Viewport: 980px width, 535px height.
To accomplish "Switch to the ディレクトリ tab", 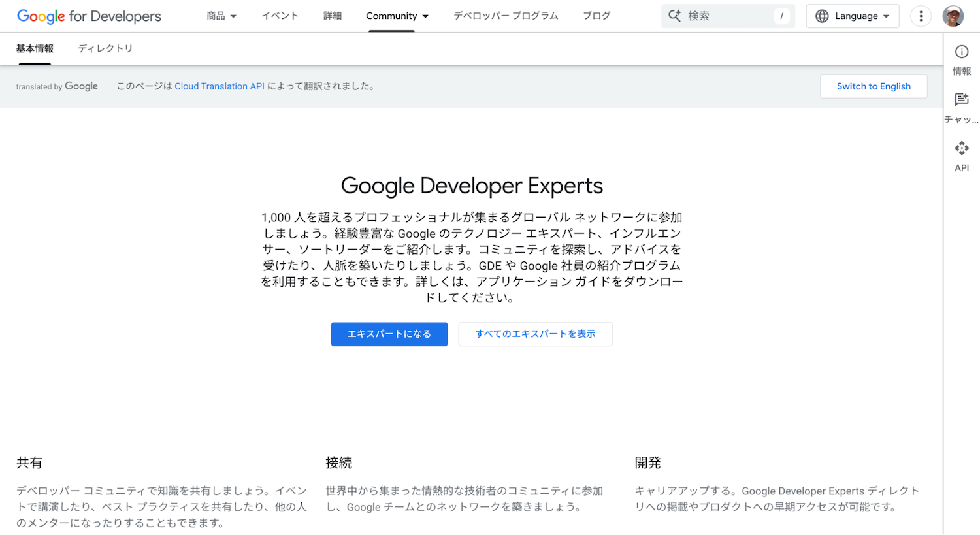I will point(105,48).
